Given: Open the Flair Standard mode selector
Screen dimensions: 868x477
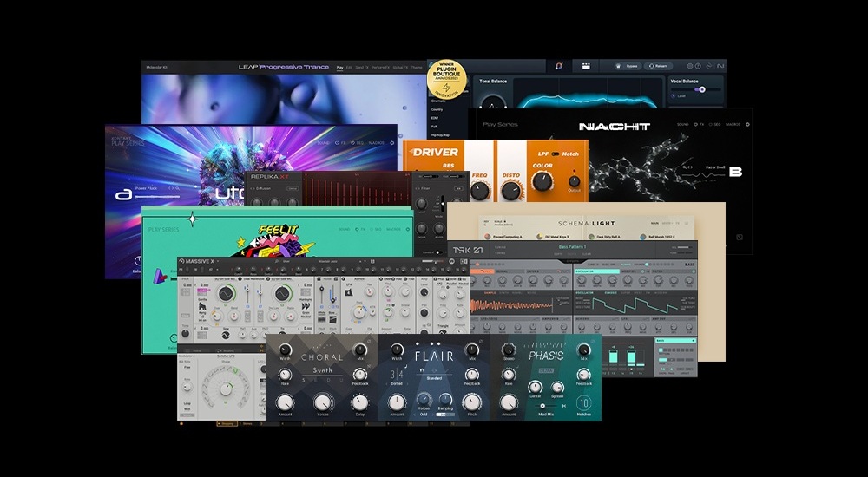Looking at the screenshot, I should coord(434,378).
